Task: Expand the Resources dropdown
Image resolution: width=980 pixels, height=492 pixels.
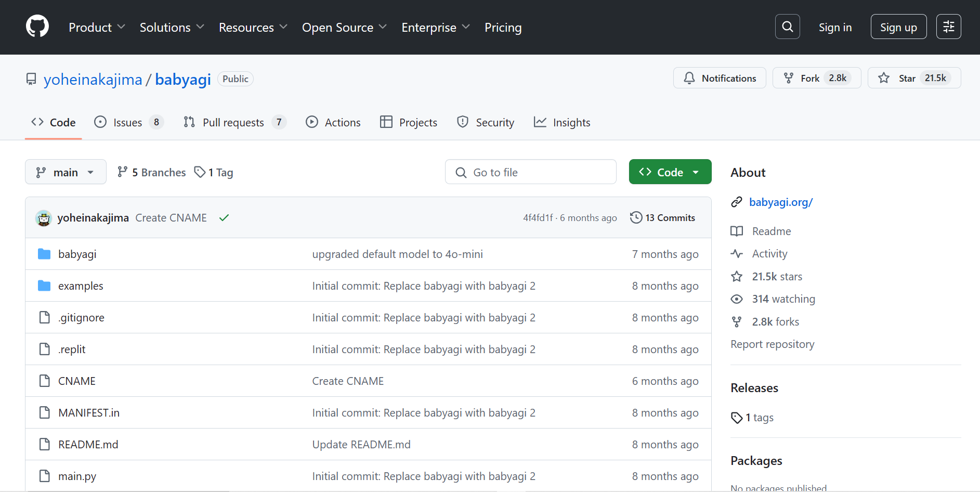Action: 253,27
